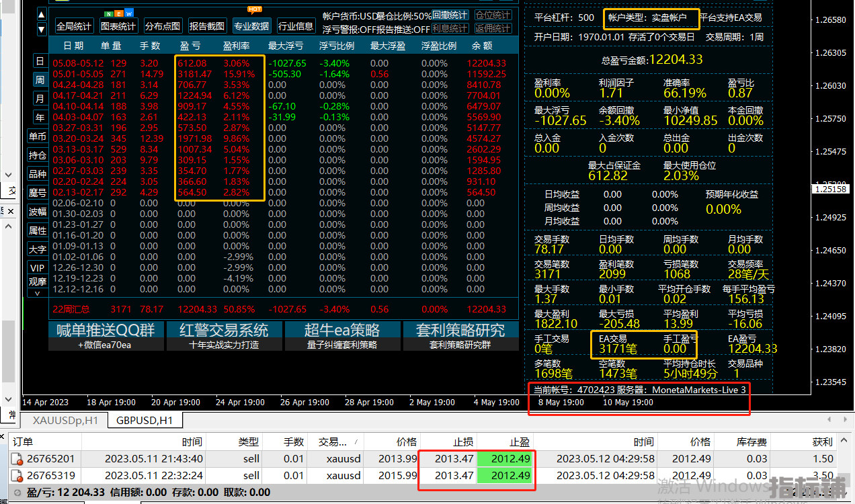Screen dimensions: 855x504
Task: Expand the sidebar with bottom chevron
Action: tap(38, 293)
